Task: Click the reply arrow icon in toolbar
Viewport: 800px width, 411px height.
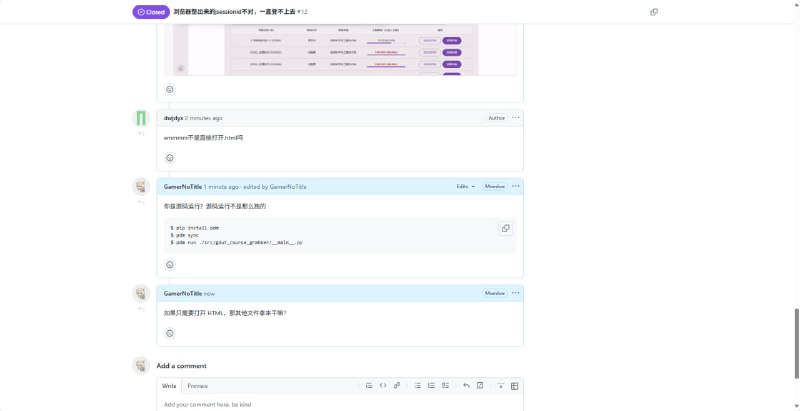Action: point(466,385)
